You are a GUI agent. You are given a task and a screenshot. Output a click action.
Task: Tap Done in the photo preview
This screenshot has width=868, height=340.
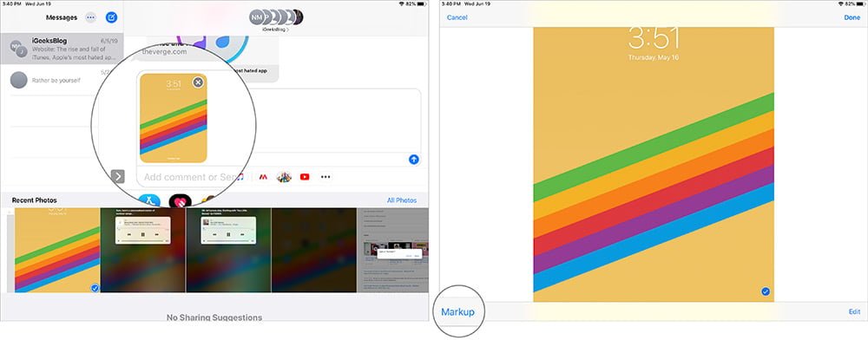pyautogui.click(x=852, y=17)
